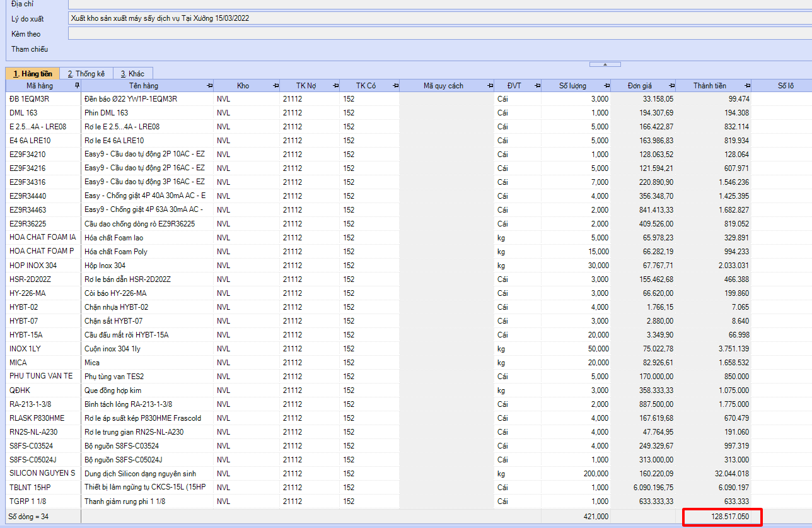Click the Thành tiền column header label

click(x=710, y=86)
